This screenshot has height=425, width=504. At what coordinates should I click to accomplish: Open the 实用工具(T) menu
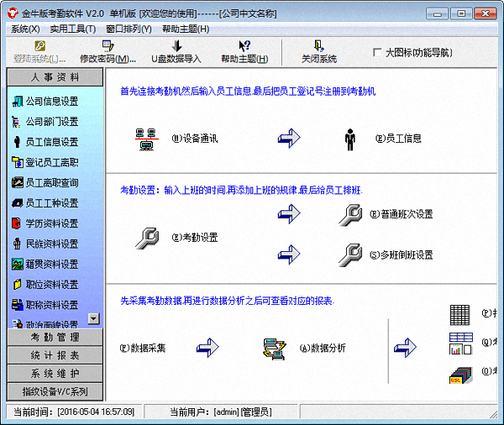point(73,29)
